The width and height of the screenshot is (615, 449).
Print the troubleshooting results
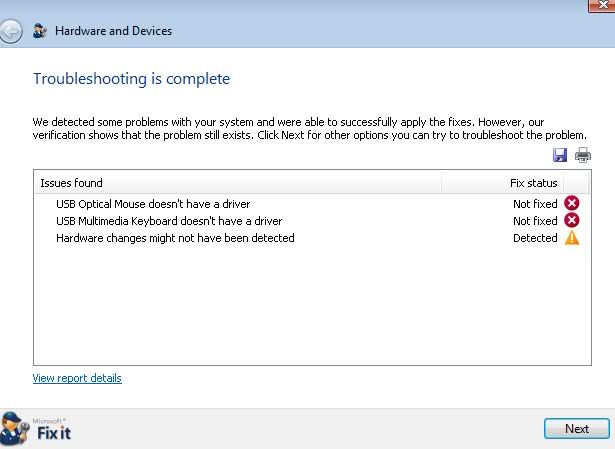[583, 155]
